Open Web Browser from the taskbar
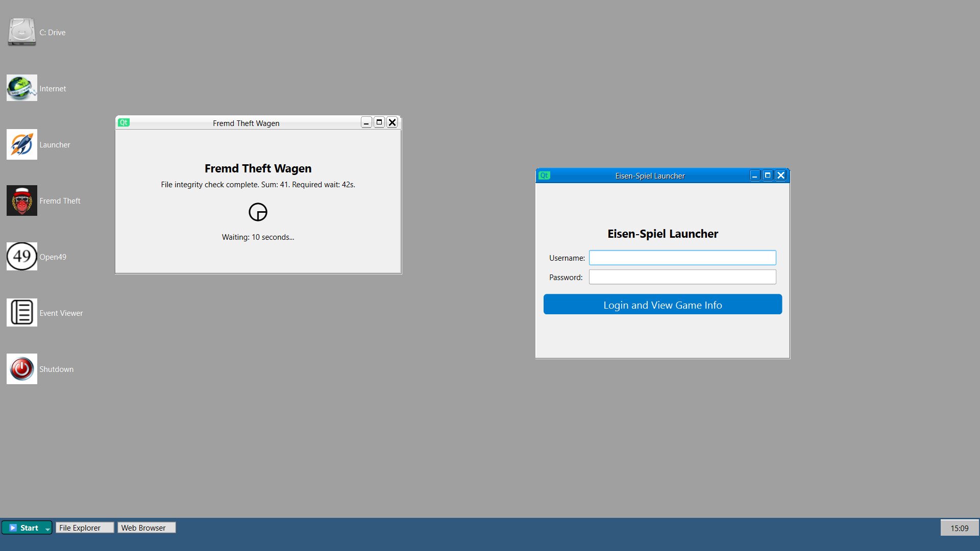Screen dimensions: 980x551 click(x=146, y=528)
